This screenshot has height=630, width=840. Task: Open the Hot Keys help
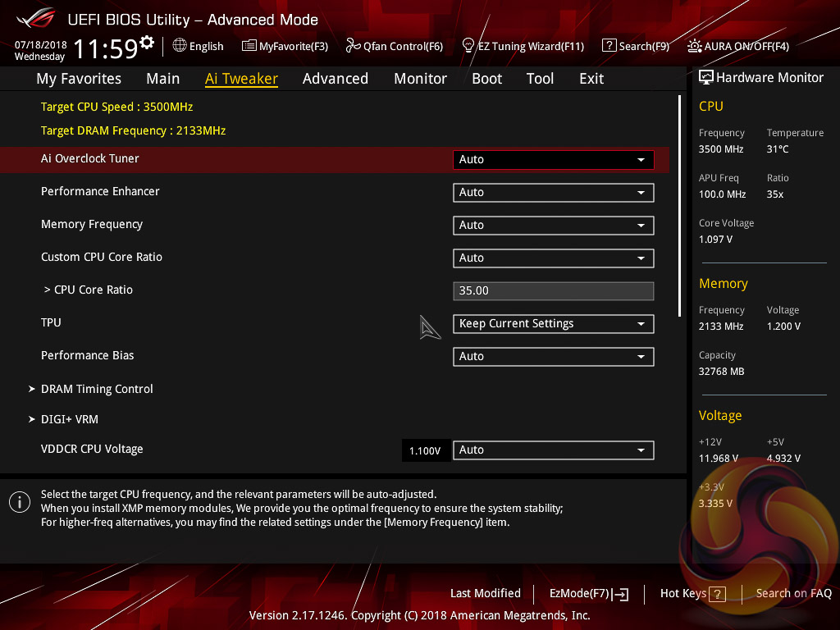pos(692,594)
